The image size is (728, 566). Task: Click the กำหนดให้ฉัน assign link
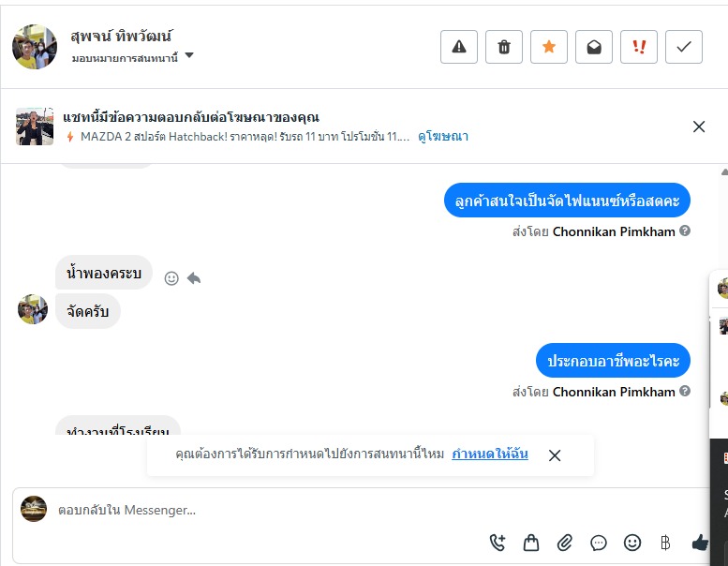tap(490, 454)
